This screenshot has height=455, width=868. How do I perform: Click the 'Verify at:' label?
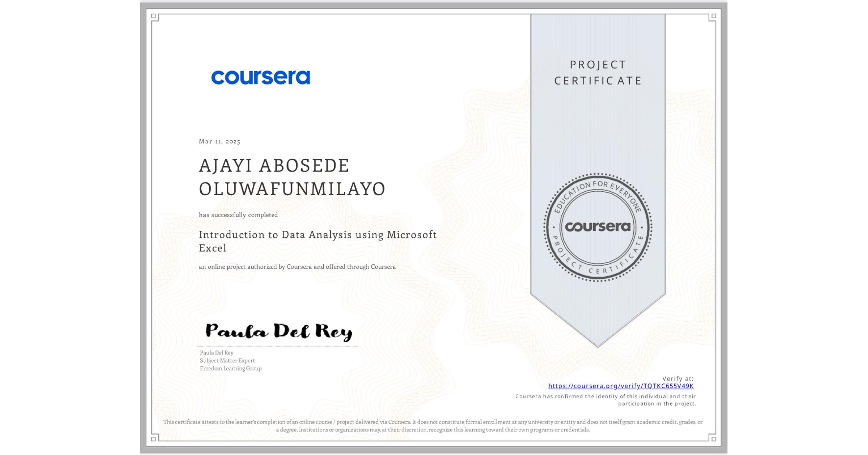coord(678,379)
